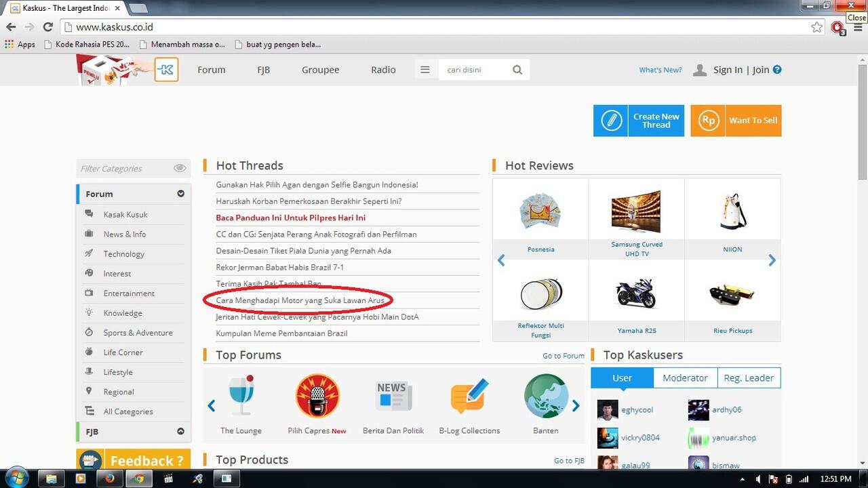Viewport: 868px width, 488px height.
Task: Select Sports & Adventure category
Action: [138, 333]
